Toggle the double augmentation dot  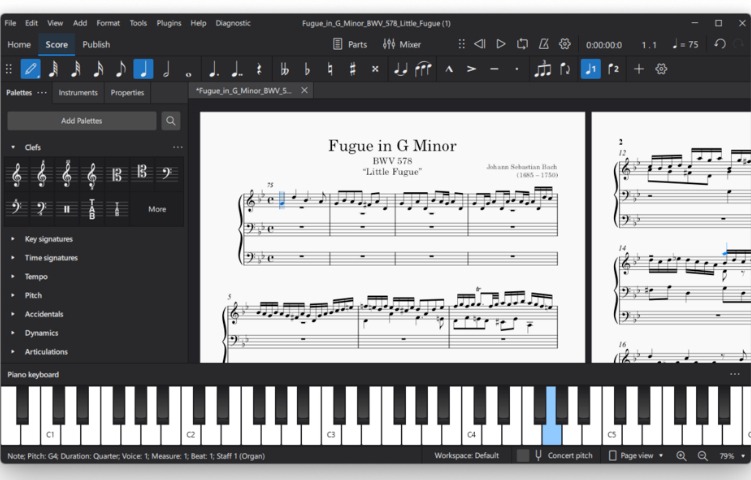(237, 69)
